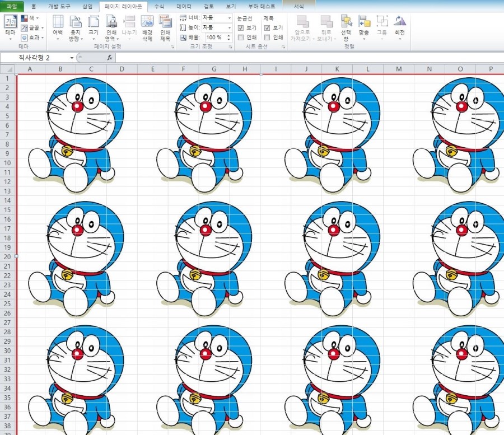The width and height of the screenshot is (504, 435).
Task: Select row 14 header
Action: point(7,200)
